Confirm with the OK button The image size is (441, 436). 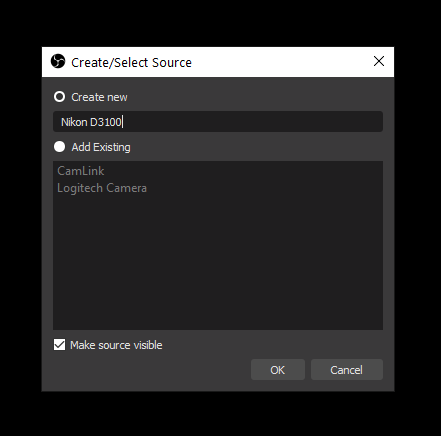click(x=278, y=370)
